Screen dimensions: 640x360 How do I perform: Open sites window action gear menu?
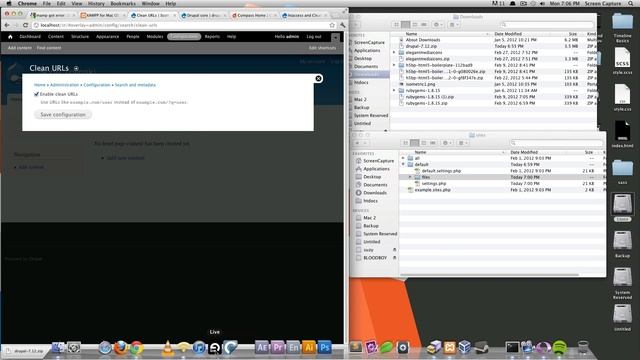tap(447, 143)
